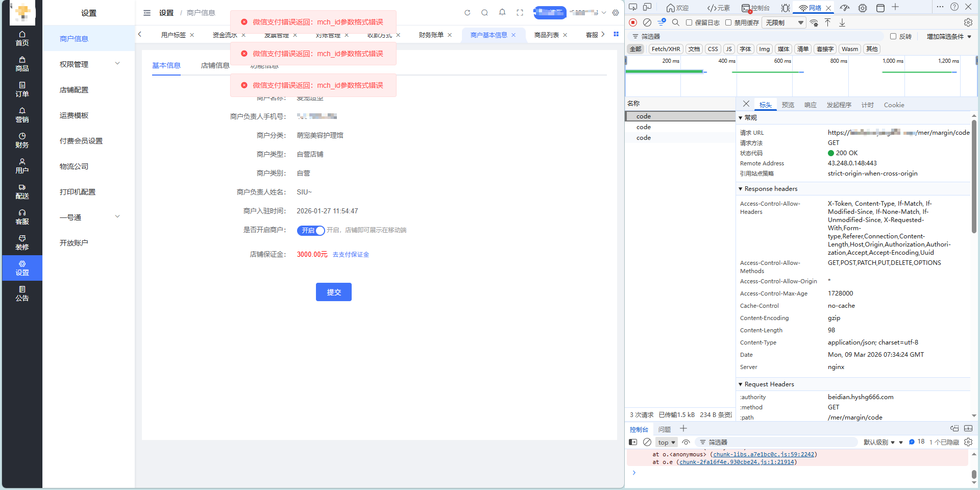The image size is (980, 490).
Task: Toggle fullscreen icon in the header
Action: (520, 13)
